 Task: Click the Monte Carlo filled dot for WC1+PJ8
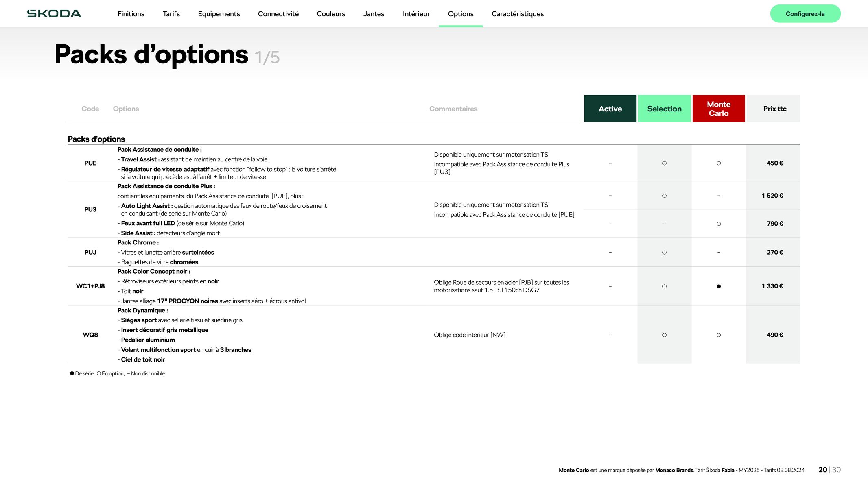tap(719, 286)
